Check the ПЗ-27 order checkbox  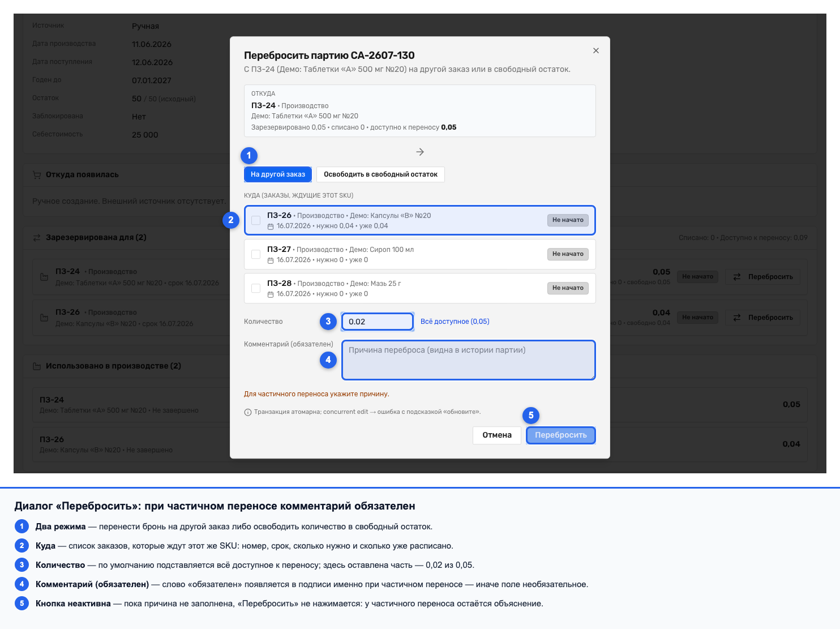pyautogui.click(x=256, y=254)
